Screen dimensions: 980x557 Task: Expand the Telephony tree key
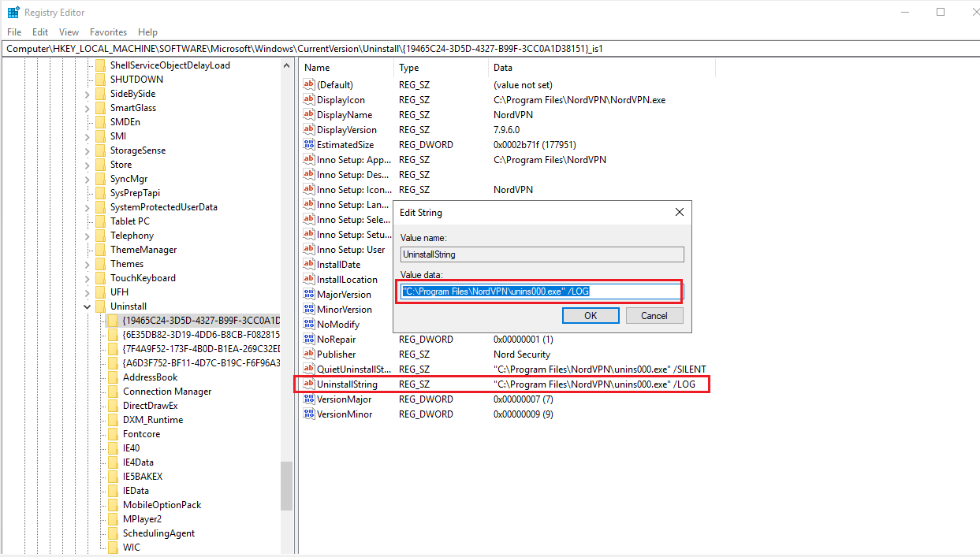click(x=87, y=236)
